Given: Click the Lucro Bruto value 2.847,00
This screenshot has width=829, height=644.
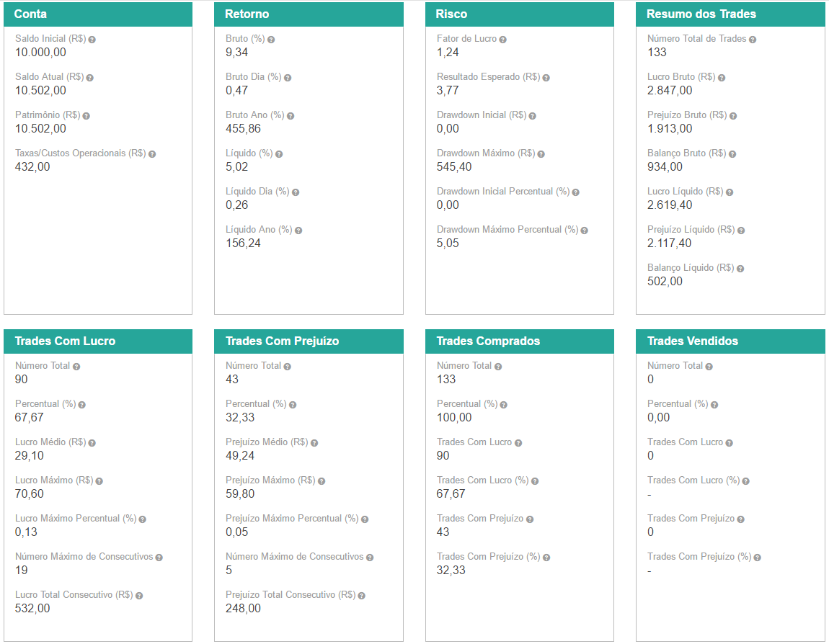Looking at the screenshot, I should click(670, 90).
